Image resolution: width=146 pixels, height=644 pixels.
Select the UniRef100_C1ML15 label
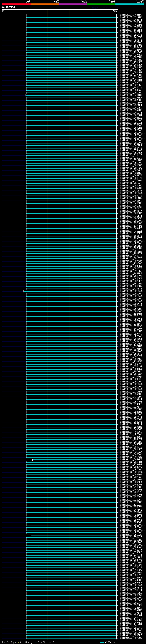coord(131,156)
